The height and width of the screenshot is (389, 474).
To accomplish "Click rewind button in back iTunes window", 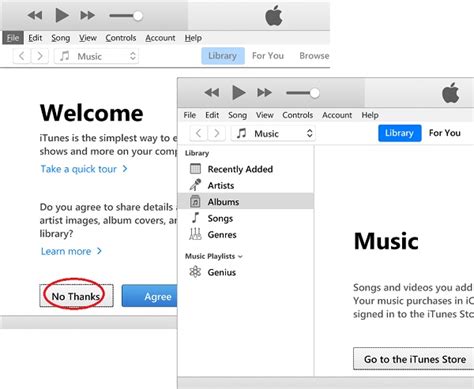I will (35, 15).
